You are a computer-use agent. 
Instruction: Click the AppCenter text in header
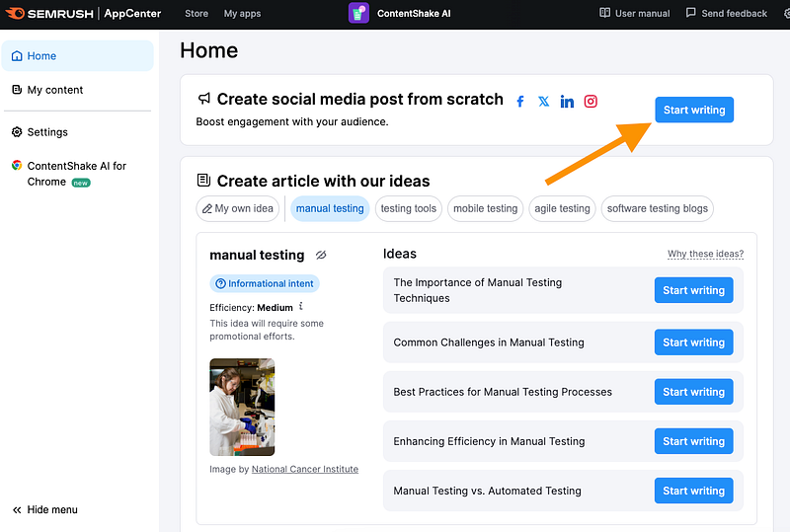pyautogui.click(x=132, y=14)
